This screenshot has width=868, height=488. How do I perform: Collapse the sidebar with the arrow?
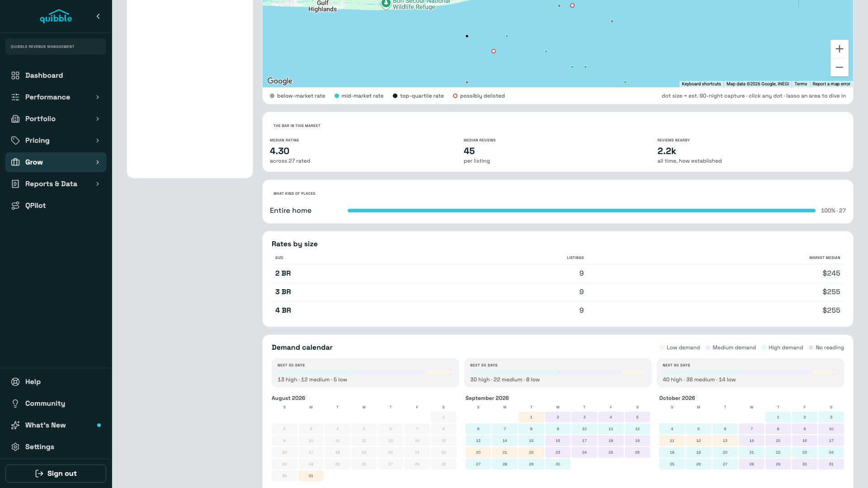pos(98,16)
